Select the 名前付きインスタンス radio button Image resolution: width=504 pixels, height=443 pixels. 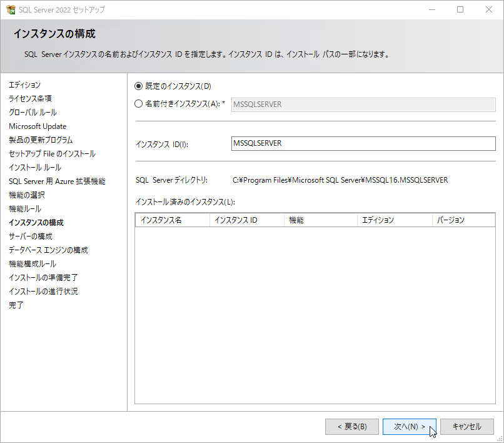coord(139,104)
